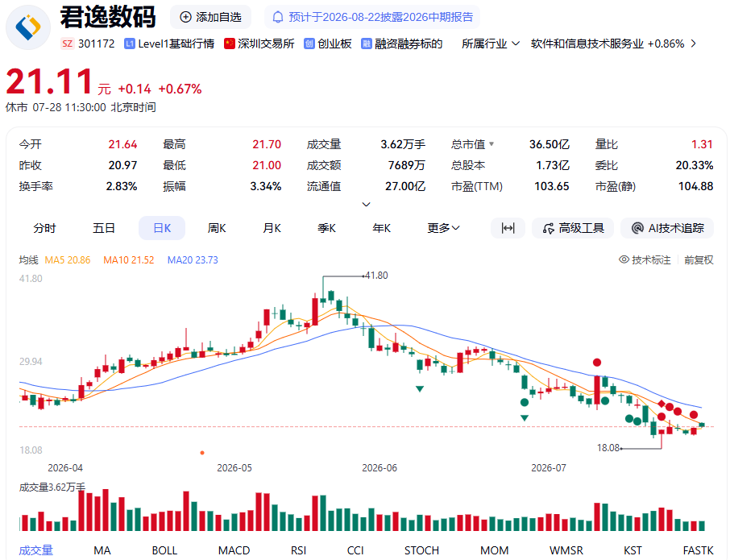Click the stock code 301172
The height and width of the screenshot is (560, 730).
click(x=97, y=44)
